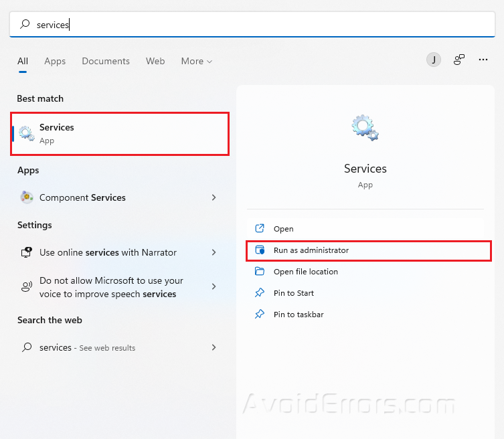Viewport: 504px width, 439px height.
Task: Click the feedback/share people icon
Action: tap(458, 60)
